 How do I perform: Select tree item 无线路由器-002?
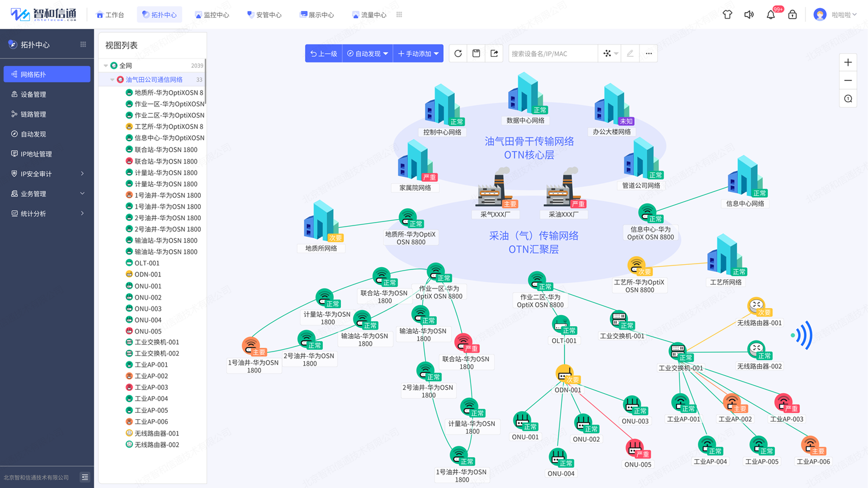[x=152, y=445]
